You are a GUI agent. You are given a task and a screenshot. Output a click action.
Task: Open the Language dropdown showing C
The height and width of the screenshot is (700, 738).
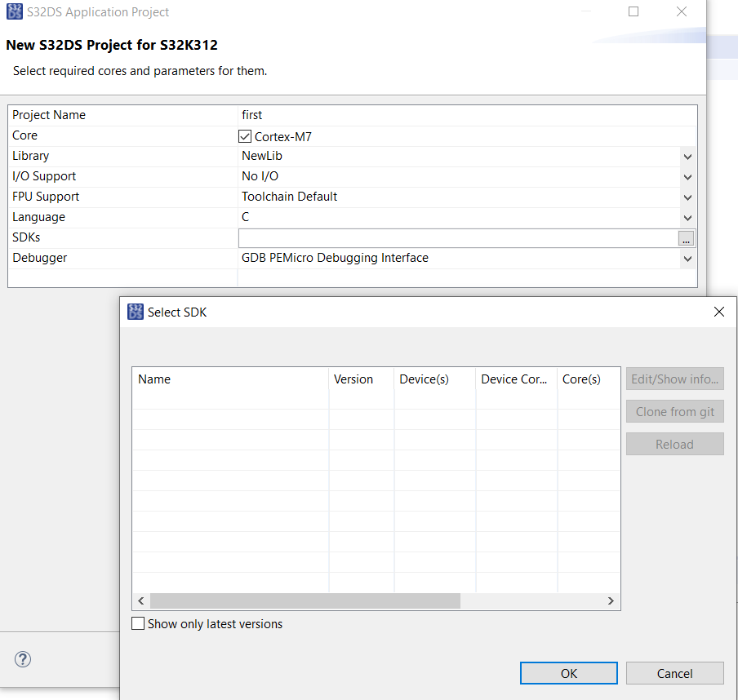pos(687,217)
